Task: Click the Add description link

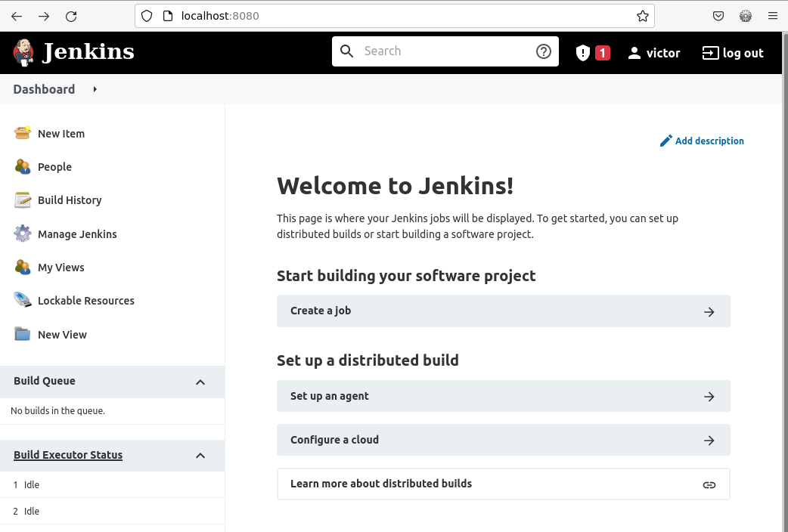Action: click(709, 141)
